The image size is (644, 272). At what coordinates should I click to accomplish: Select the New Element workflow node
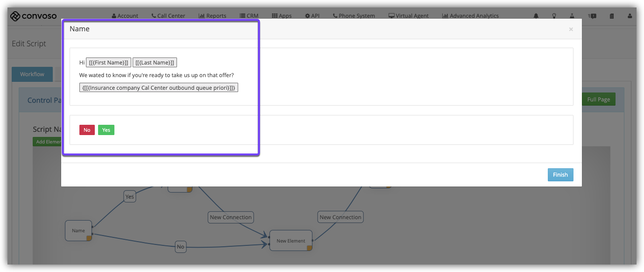coord(290,241)
